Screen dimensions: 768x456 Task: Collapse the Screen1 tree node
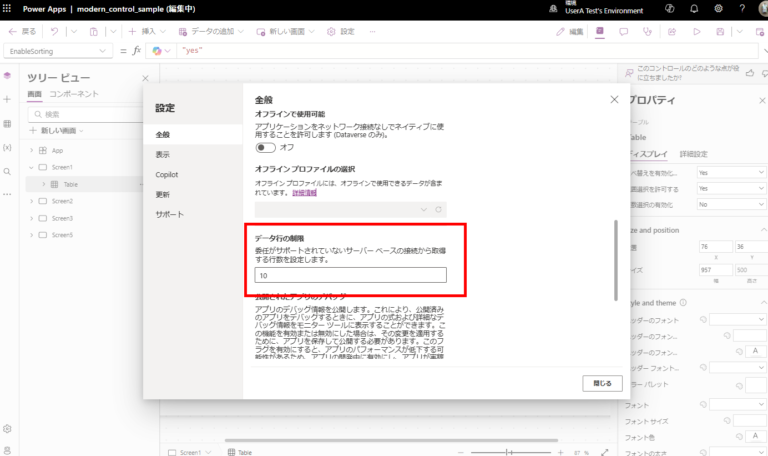coord(31,167)
